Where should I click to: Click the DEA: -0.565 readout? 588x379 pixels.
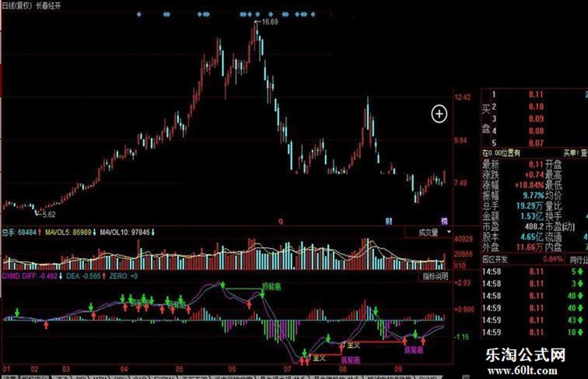(83, 276)
